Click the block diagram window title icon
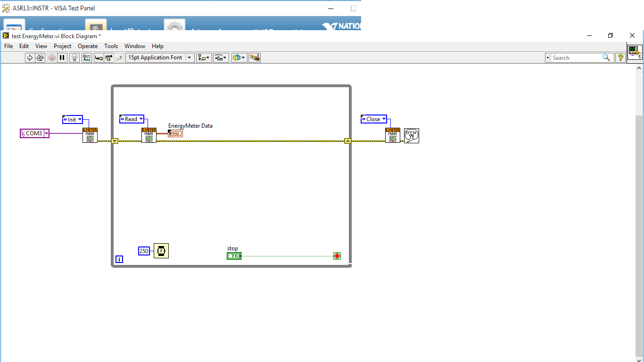The image size is (644, 362). pos(6,36)
